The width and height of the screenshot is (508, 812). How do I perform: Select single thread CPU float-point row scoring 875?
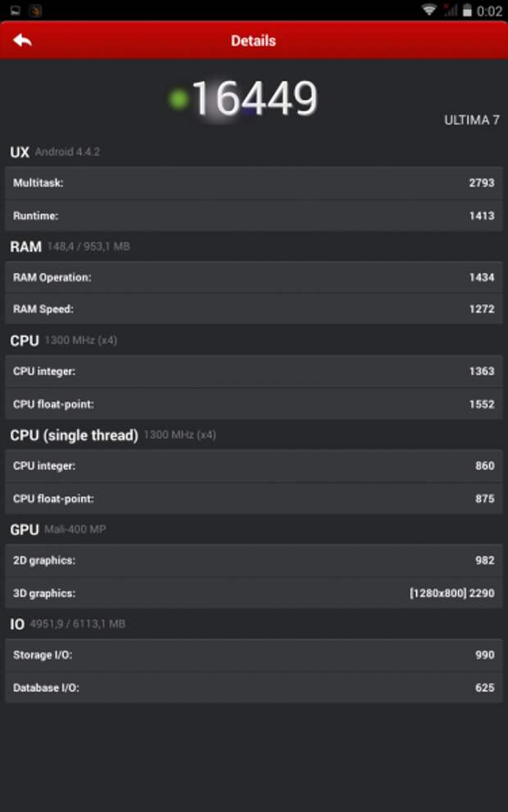(x=254, y=498)
